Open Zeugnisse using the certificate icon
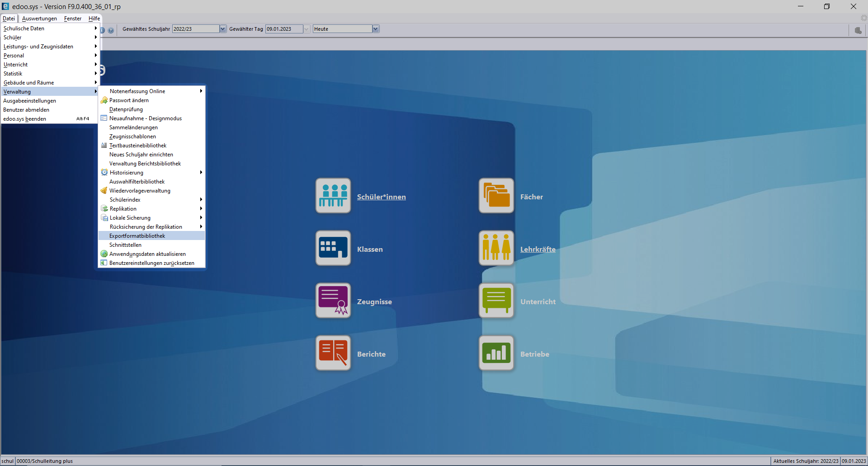Screen dimensions: 868x466 point(333,300)
